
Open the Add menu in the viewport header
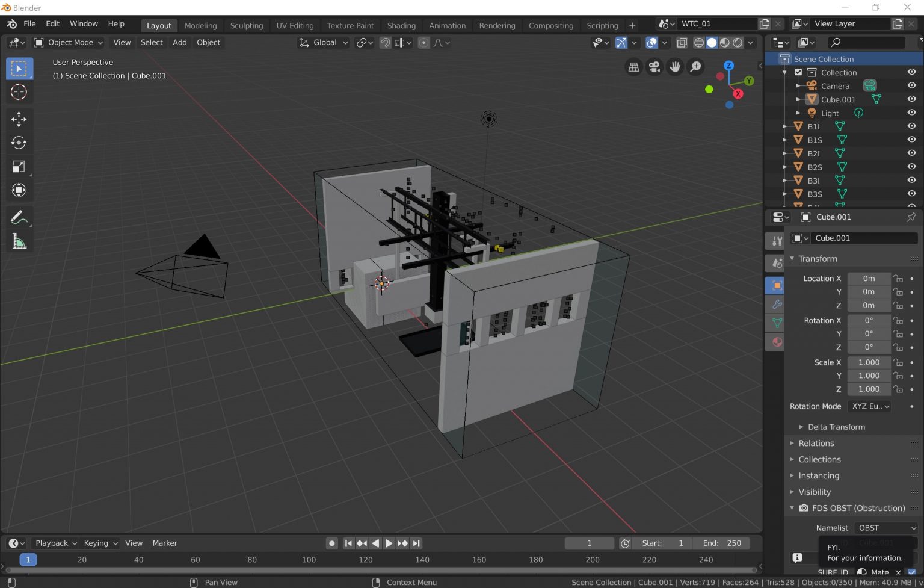pyautogui.click(x=179, y=43)
